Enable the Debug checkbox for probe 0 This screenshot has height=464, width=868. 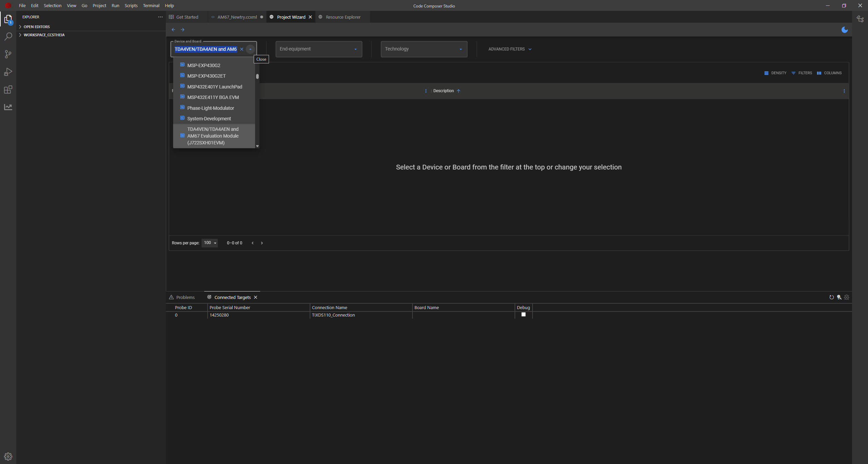(523, 315)
